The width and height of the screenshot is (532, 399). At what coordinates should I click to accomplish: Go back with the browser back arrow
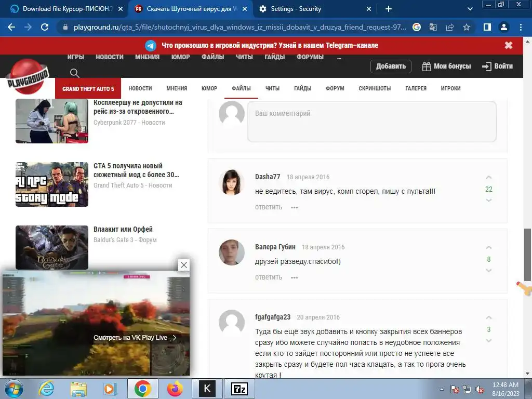click(x=11, y=27)
